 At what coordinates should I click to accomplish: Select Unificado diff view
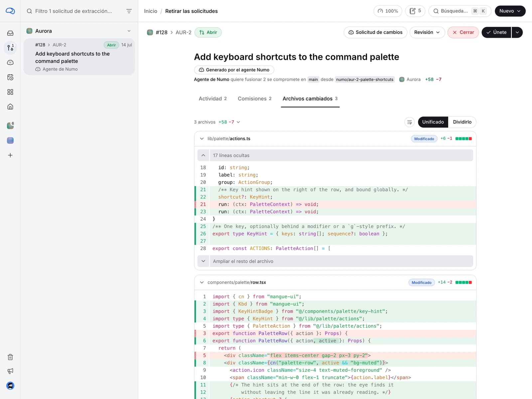(433, 122)
